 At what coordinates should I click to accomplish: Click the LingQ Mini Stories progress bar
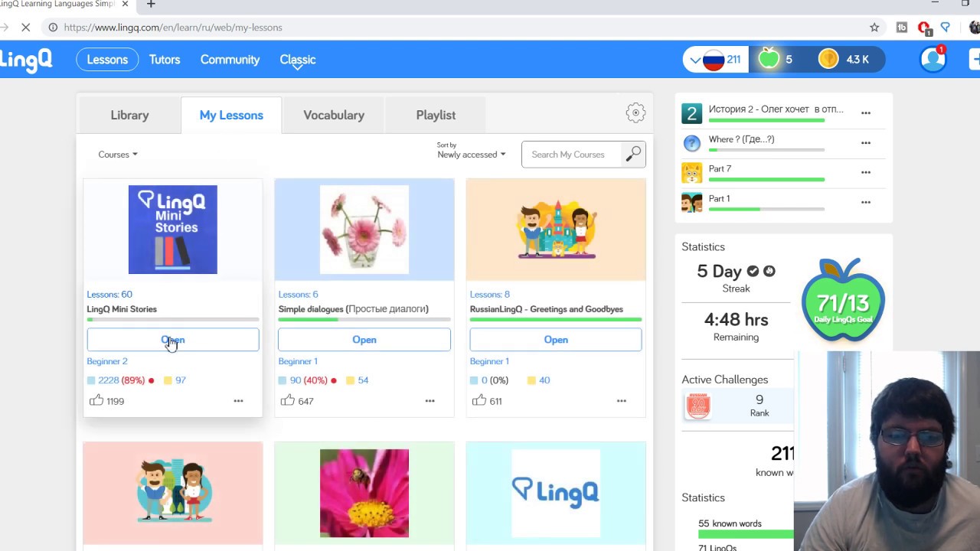tap(173, 319)
